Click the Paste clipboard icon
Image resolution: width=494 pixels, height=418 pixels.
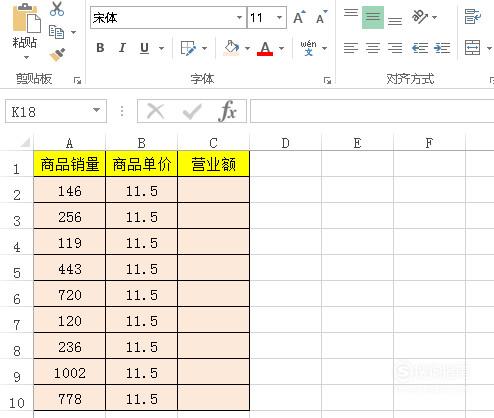tap(27, 18)
